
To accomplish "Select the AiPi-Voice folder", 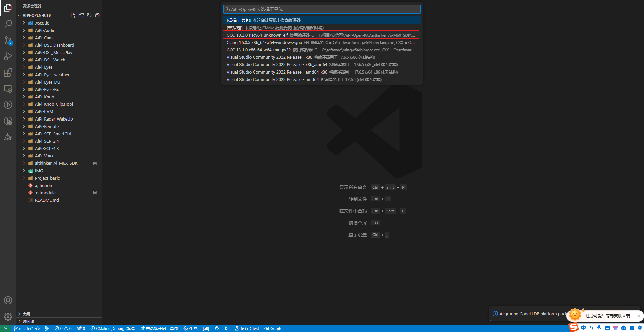I will point(59,156).
